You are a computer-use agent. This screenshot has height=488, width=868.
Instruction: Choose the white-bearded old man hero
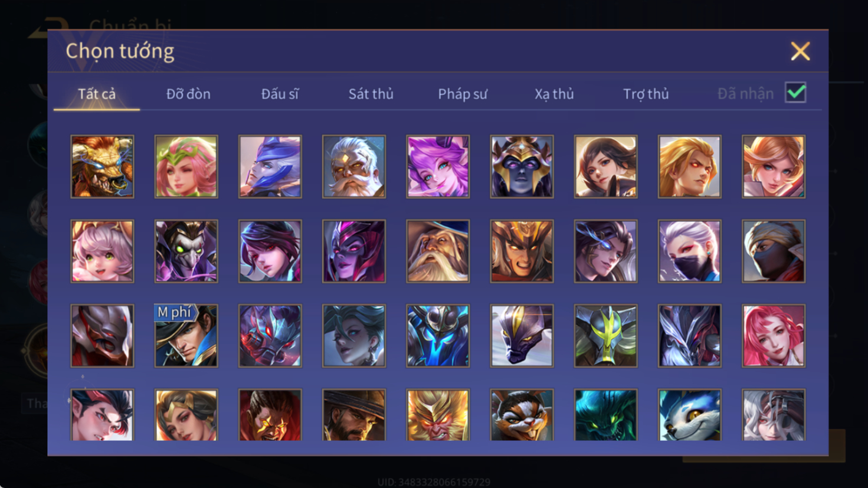(x=354, y=166)
